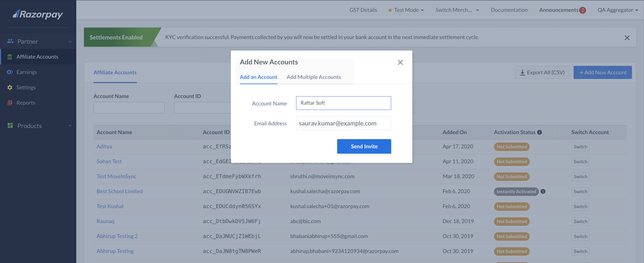Image resolution: width=644 pixels, height=263 pixels.
Task: Open the Aditya account link
Action: pos(104,146)
